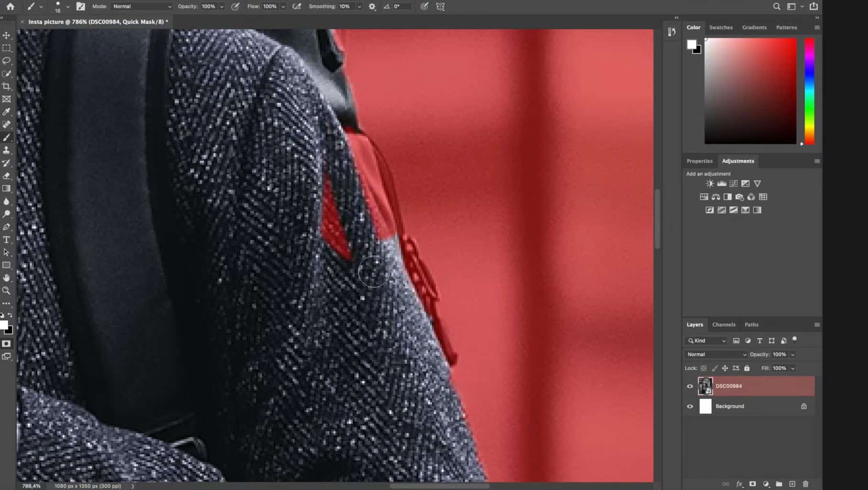Select the Zoom tool
This screenshot has height=490, width=868.
[x=6, y=290]
